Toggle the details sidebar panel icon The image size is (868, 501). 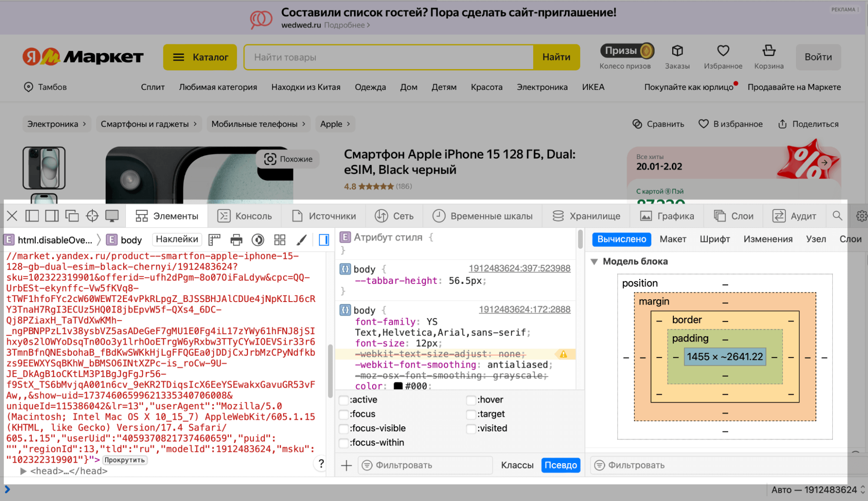pos(324,240)
